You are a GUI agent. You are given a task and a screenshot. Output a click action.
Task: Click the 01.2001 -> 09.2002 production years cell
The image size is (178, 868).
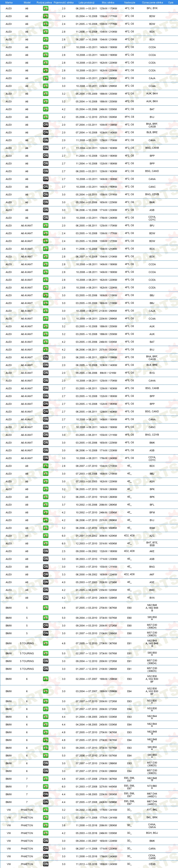point(86,535)
